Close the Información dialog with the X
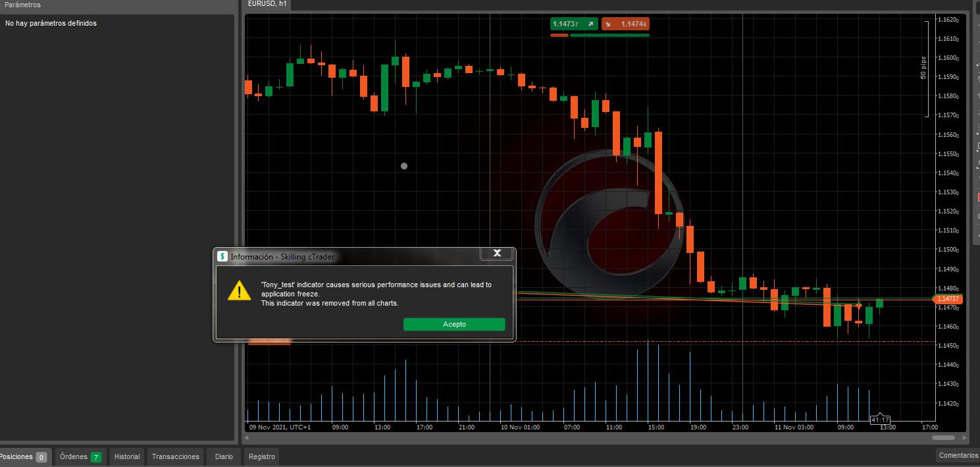 497,253
